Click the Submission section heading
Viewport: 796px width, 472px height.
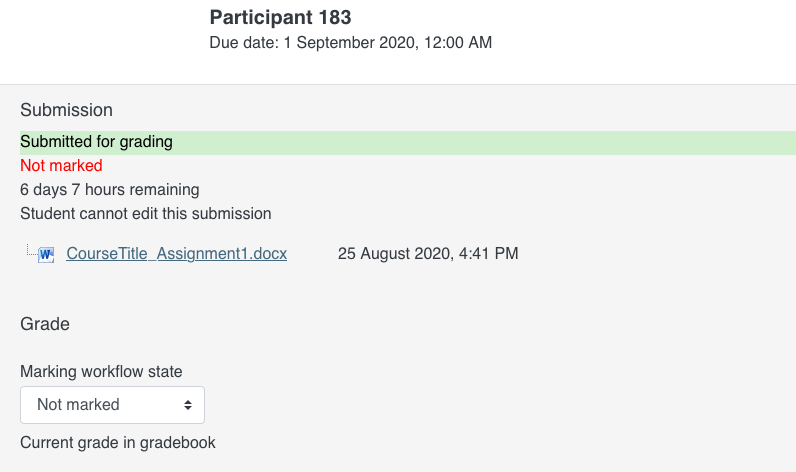coord(66,110)
